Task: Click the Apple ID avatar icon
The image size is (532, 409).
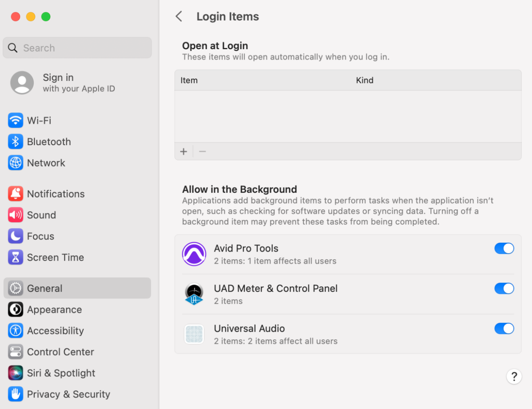Action: point(22,83)
